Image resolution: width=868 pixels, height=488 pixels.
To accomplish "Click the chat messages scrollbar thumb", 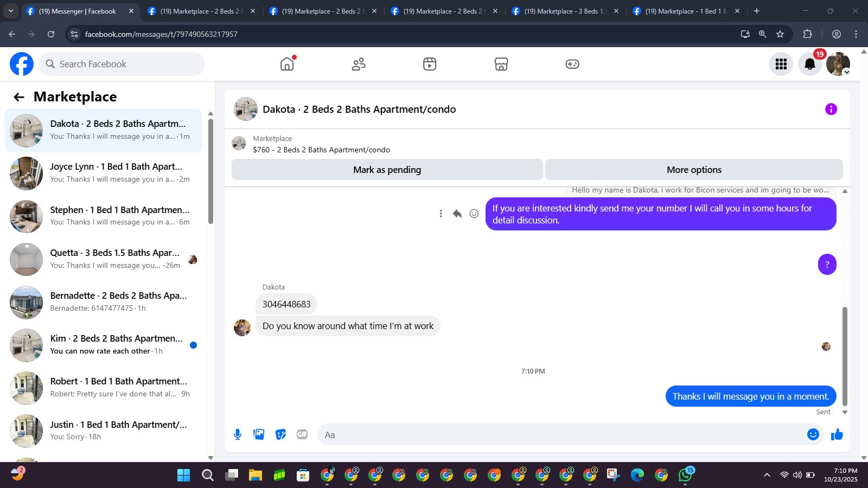I will (x=845, y=356).
